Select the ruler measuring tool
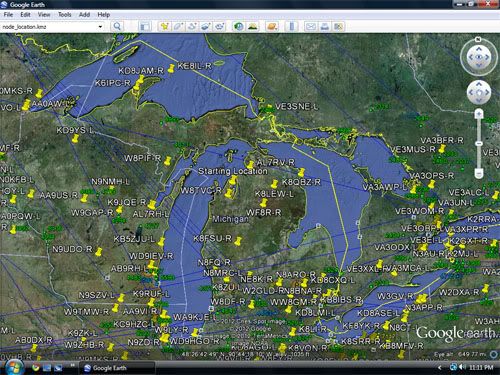 pos(292,26)
